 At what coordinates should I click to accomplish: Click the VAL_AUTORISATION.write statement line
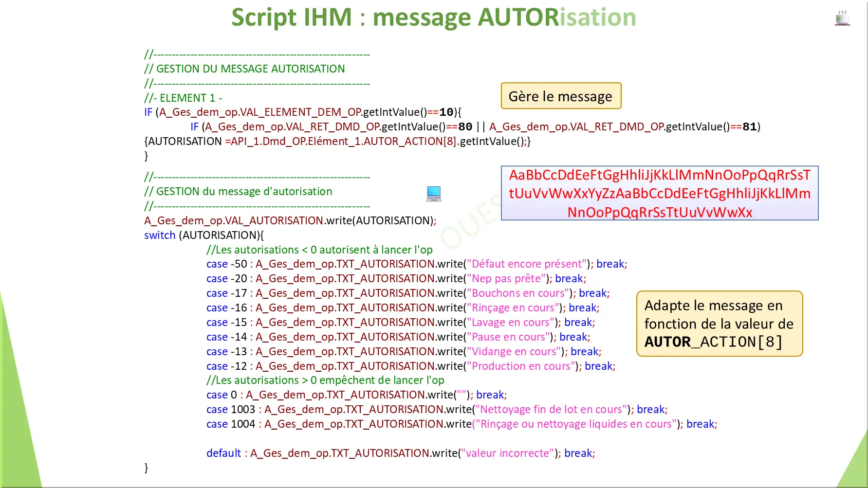click(290, 220)
